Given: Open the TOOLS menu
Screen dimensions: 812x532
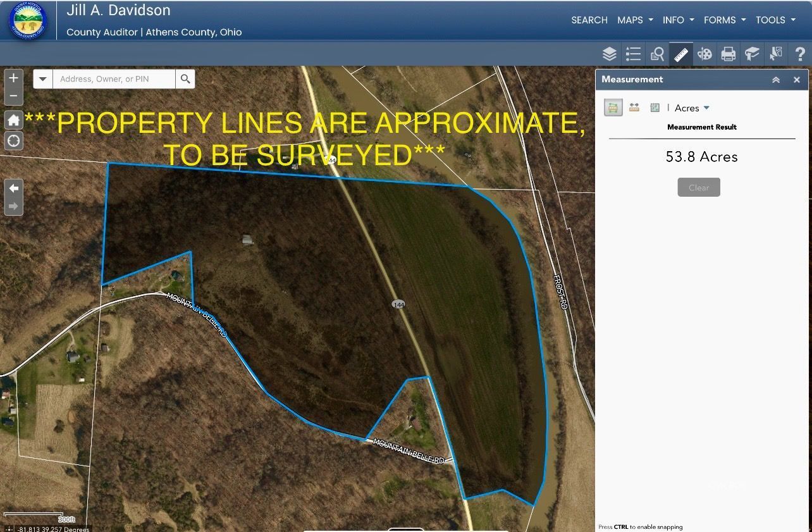Looking at the screenshot, I should tap(775, 20).
